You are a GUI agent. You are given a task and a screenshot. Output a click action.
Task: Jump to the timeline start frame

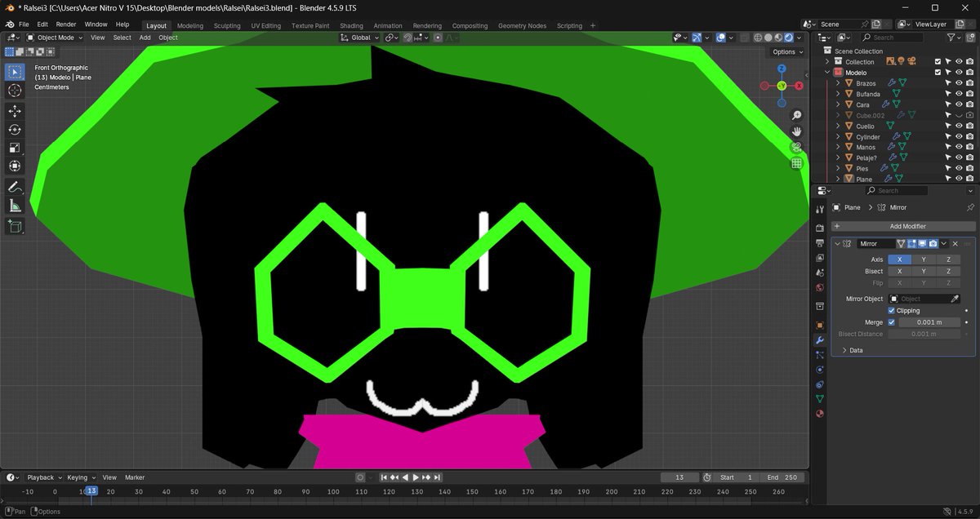383,477
